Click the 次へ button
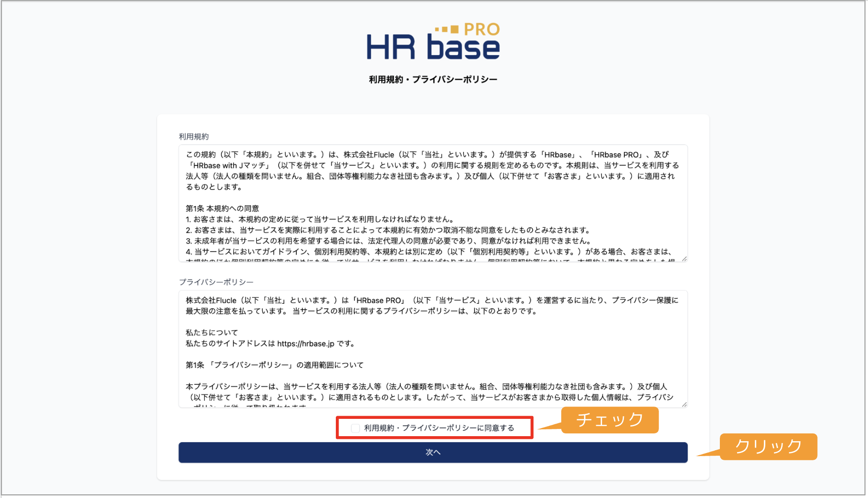 coord(433,452)
